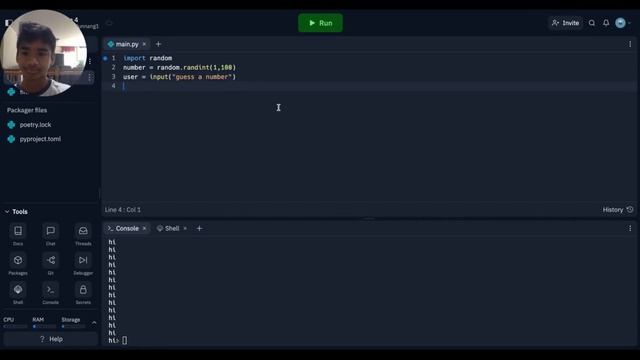Open the Debugger tool
Image resolution: width=640 pixels, height=360 pixels.
83,264
